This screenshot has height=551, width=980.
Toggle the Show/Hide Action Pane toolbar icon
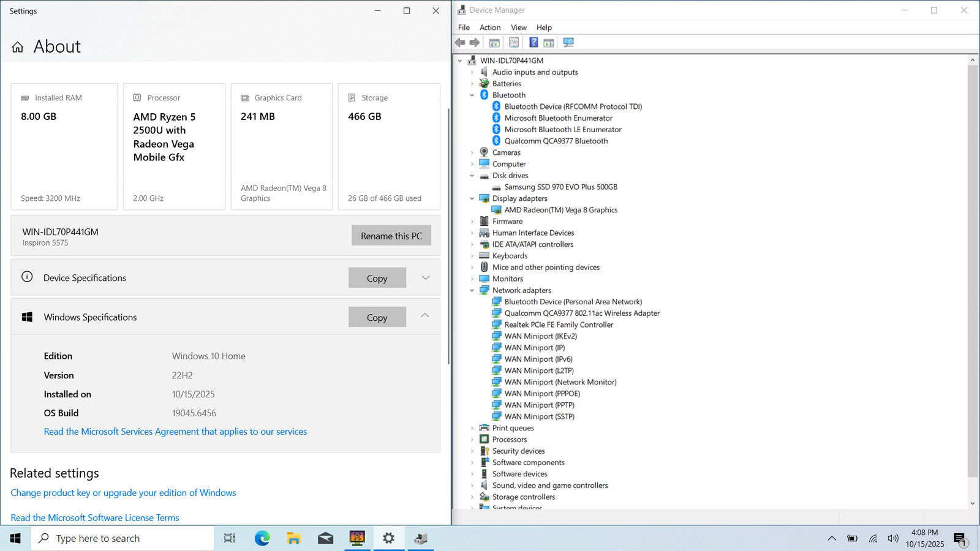click(x=549, y=42)
